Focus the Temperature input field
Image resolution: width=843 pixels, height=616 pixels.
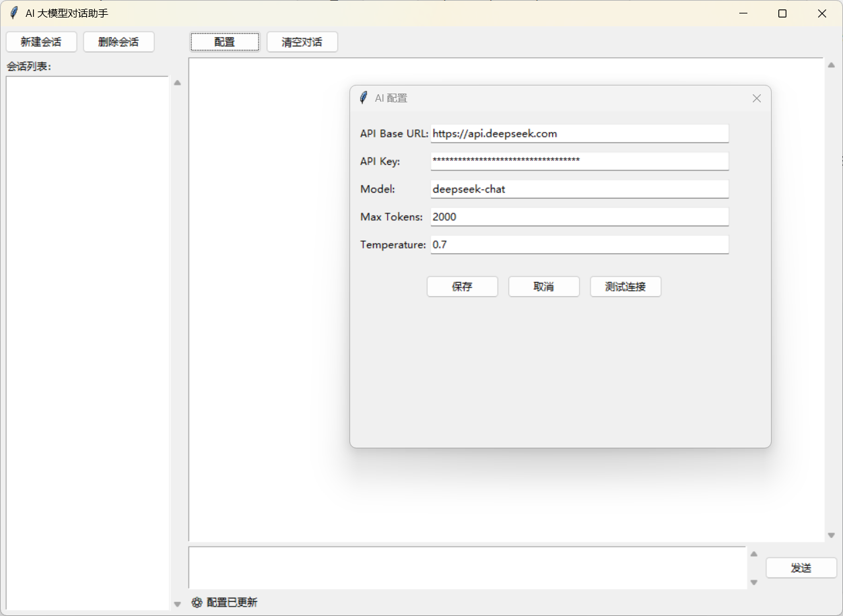(579, 244)
